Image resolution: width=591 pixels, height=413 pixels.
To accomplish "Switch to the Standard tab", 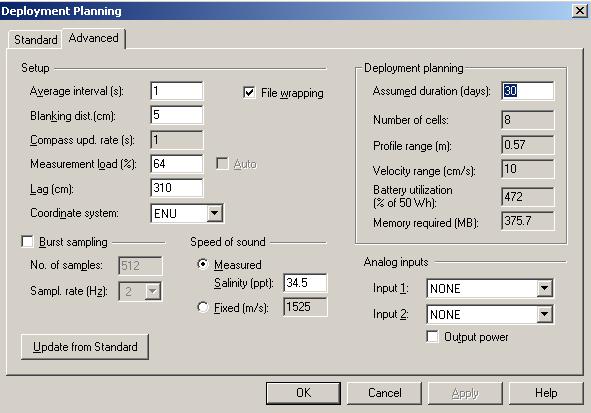I will click(35, 40).
